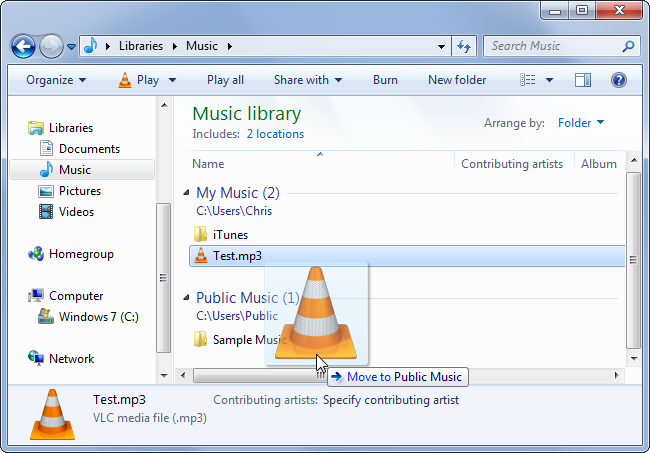Collapse the My Music group

[x=187, y=192]
